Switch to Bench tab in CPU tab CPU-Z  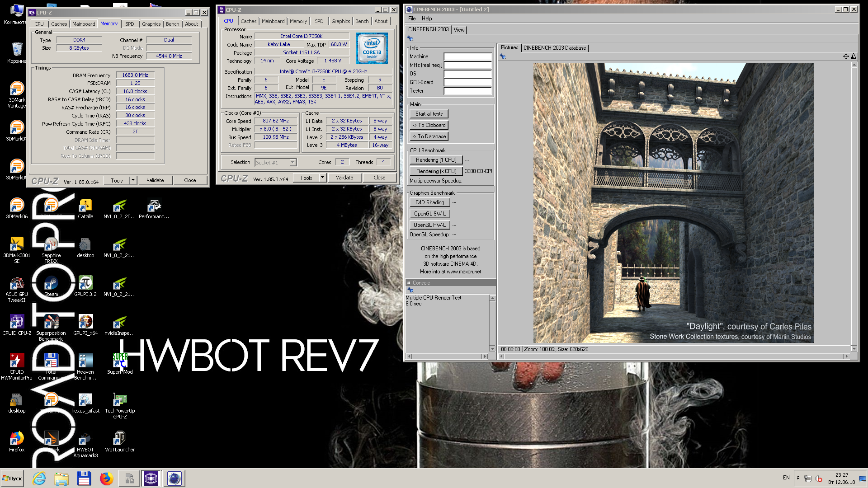click(362, 21)
